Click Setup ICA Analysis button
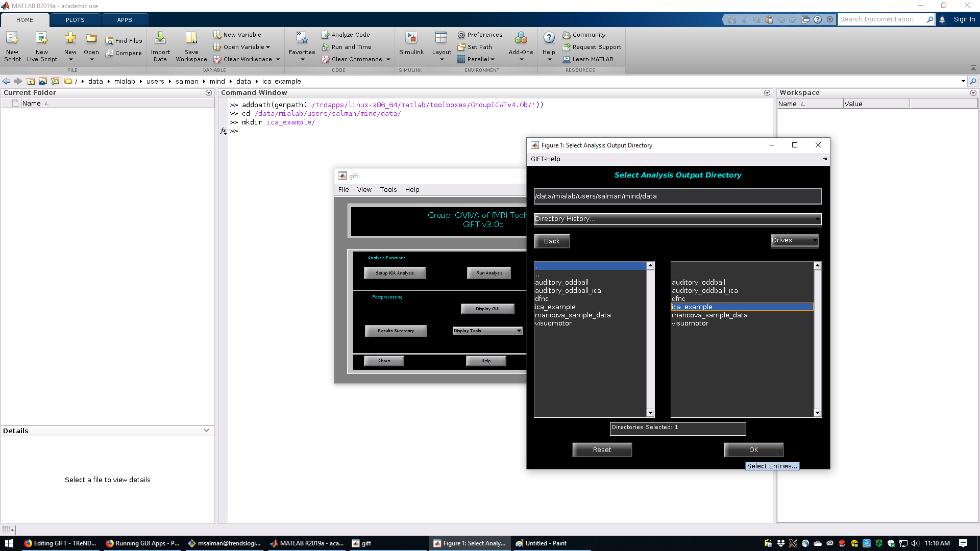The height and width of the screenshot is (551, 980). click(395, 273)
